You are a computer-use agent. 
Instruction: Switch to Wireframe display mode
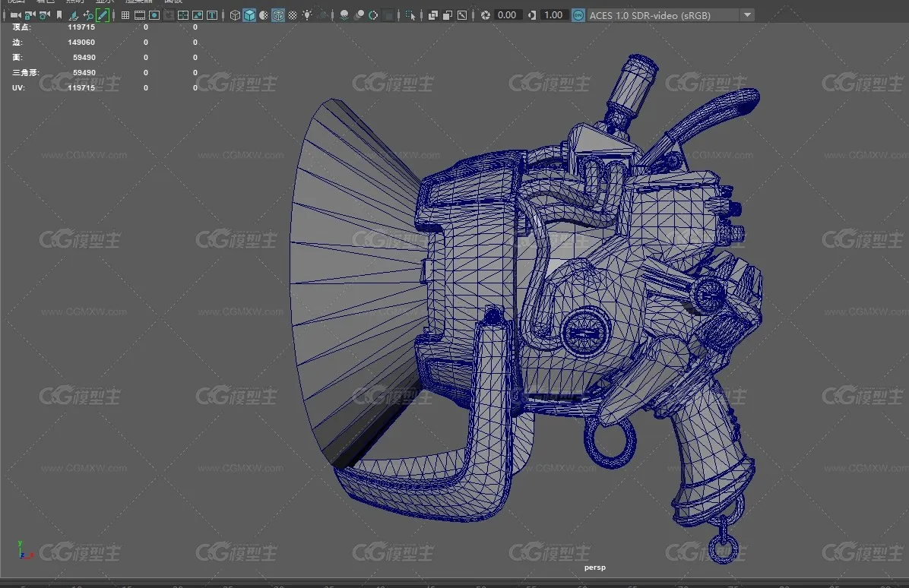point(235,15)
